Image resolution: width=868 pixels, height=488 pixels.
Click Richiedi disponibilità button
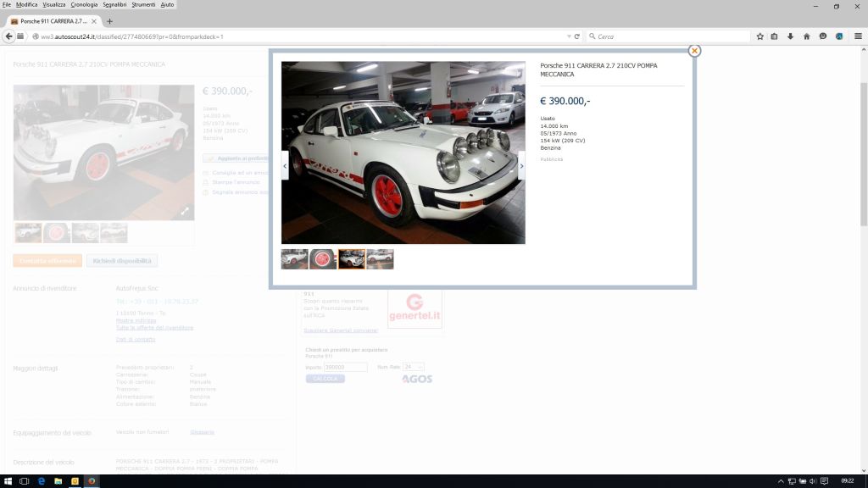click(x=122, y=261)
